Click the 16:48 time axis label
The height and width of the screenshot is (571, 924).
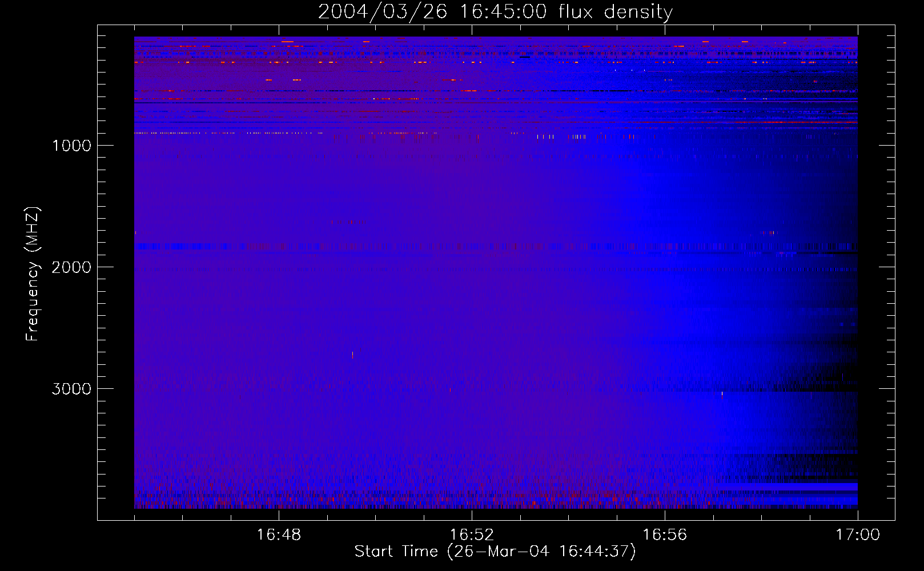point(279,535)
